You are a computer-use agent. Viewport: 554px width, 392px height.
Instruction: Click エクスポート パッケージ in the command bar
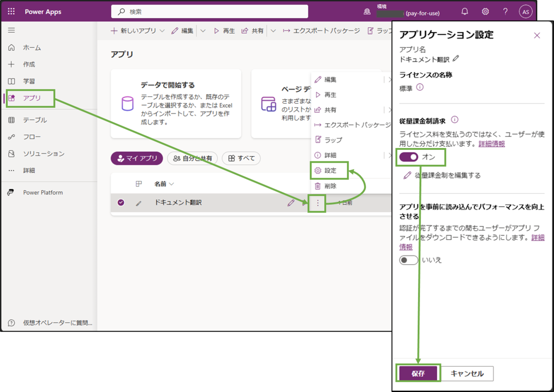(321, 31)
